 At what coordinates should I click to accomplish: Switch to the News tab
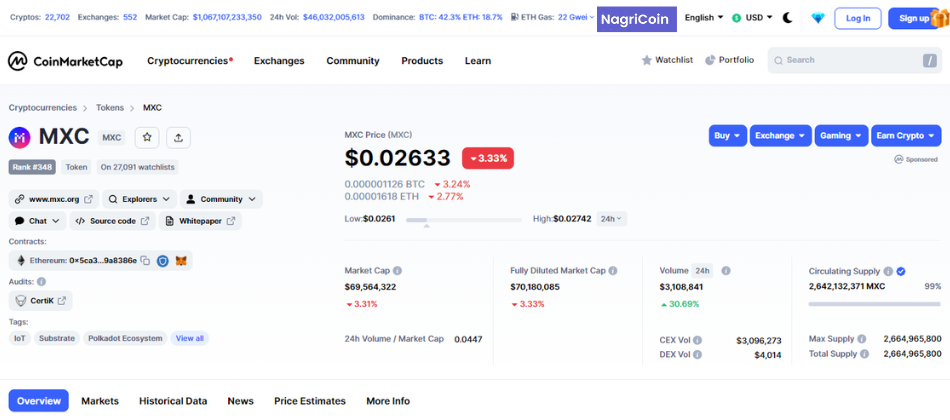click(x=241, y=401)
